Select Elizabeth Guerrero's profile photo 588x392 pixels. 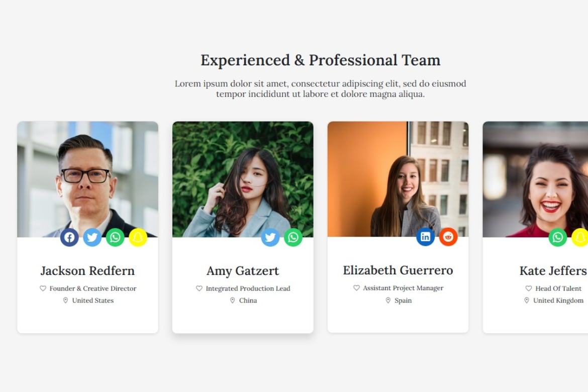398,179
